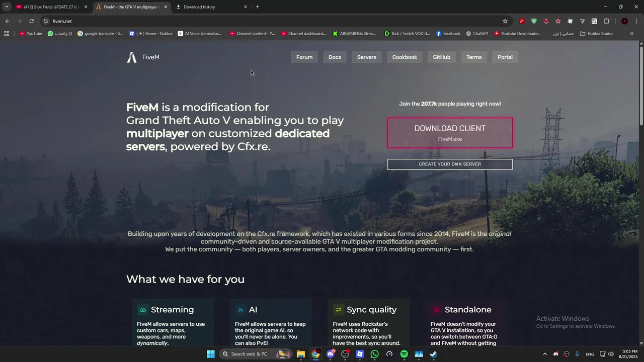Open OBS Studio from the taskbar

point(345,354)
